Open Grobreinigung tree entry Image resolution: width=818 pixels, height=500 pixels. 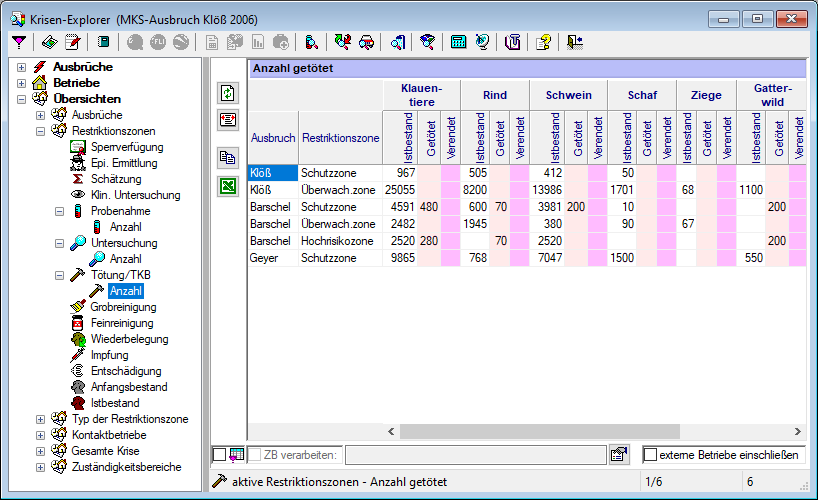tap(123, 307)
